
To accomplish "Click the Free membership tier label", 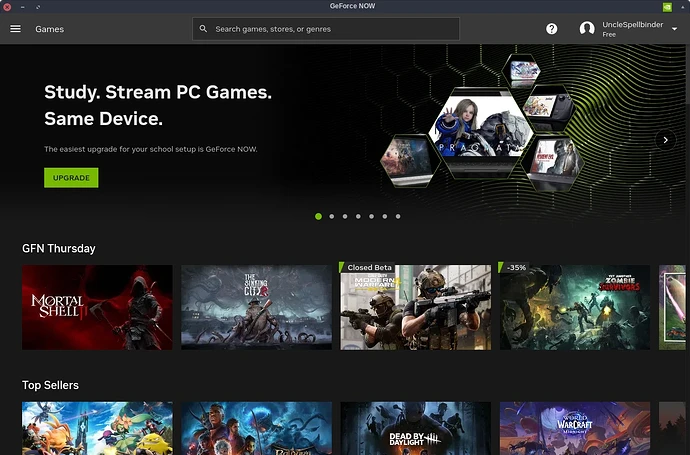I will [x=609, y=34].
